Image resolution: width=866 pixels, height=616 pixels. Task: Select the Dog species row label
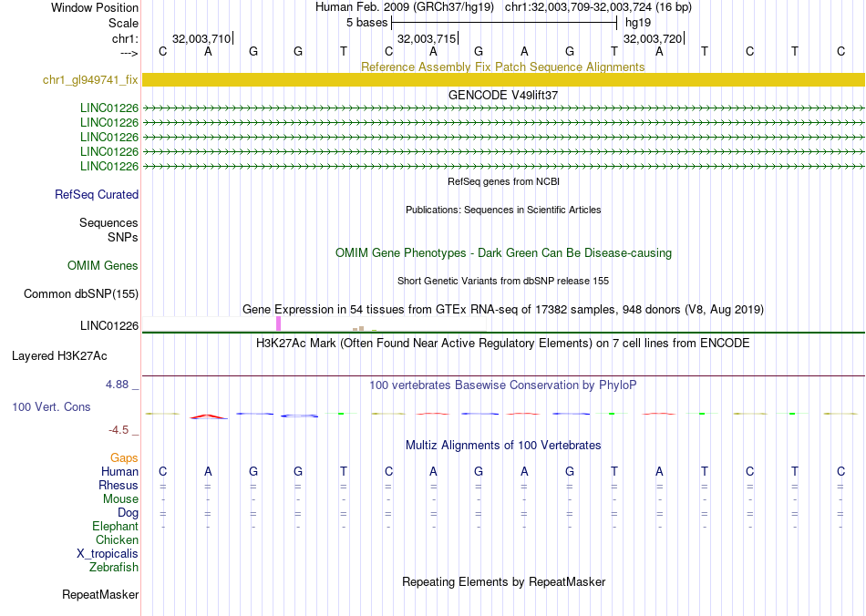[x=128, y=513]
